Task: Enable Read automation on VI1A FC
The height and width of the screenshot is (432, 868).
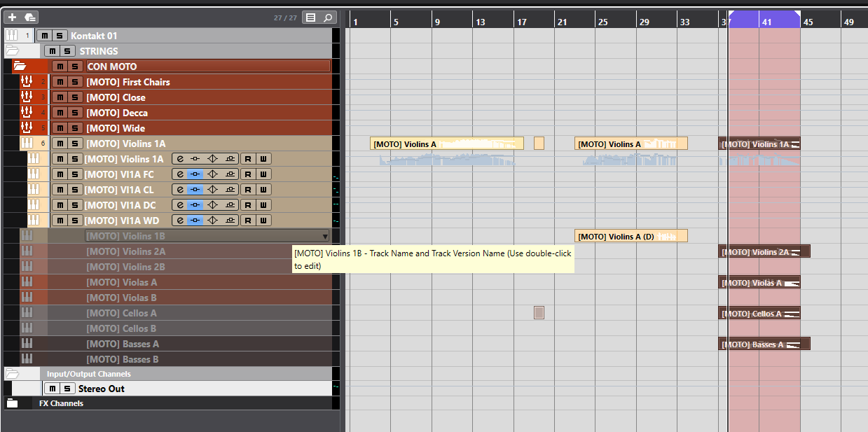Action: [248, 174]
